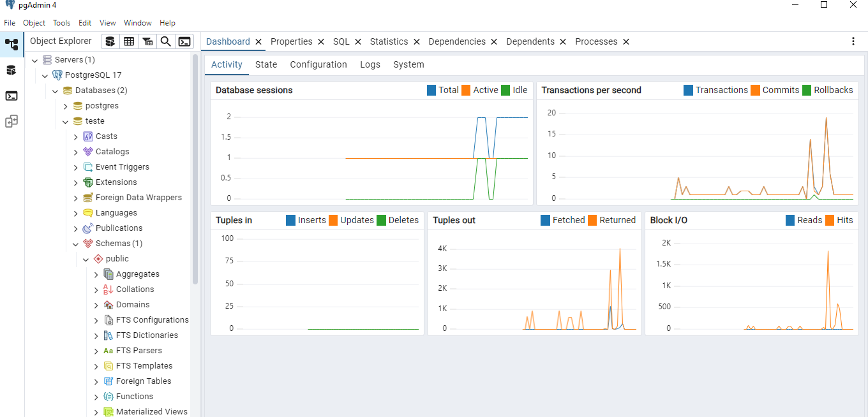Open the Schema Diff workspace icon
This screenshot has width=868, height=417.
tap(11, 120)
